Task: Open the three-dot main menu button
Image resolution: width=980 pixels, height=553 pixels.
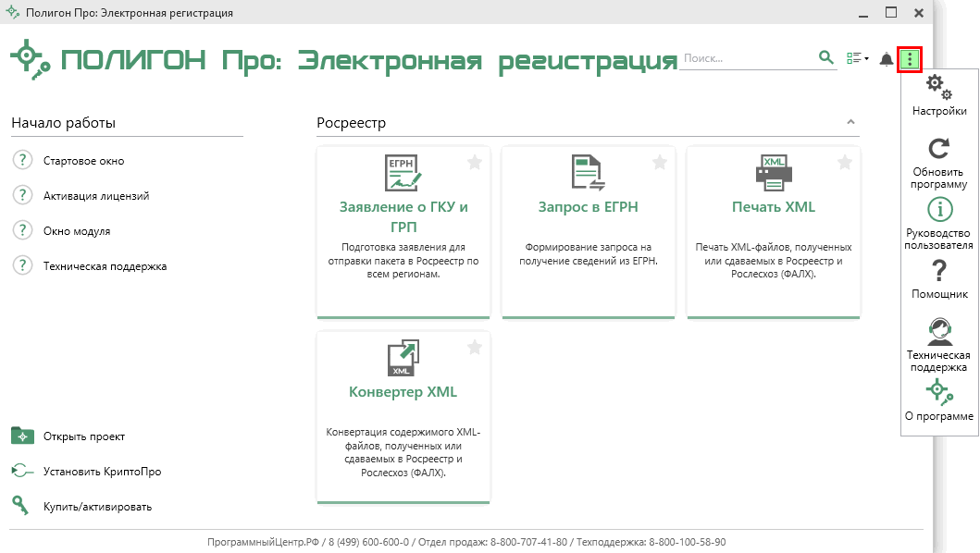Action: coord(910,59)
